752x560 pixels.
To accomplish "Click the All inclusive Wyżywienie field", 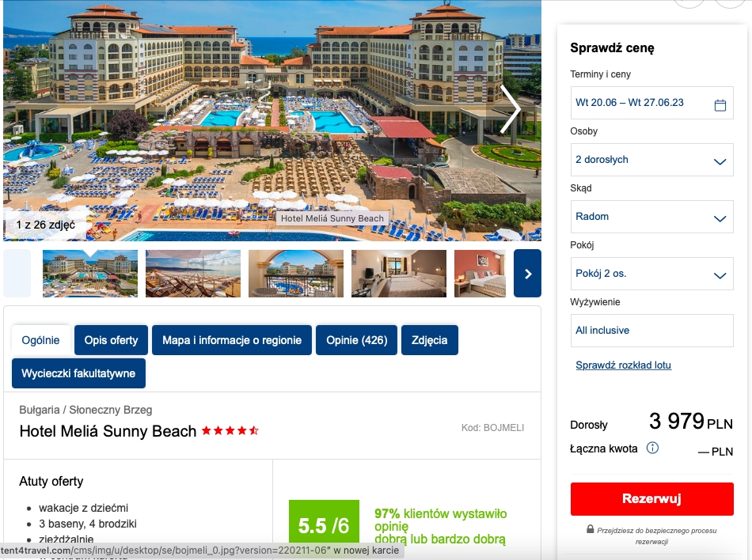I will (x=651, y=331).
